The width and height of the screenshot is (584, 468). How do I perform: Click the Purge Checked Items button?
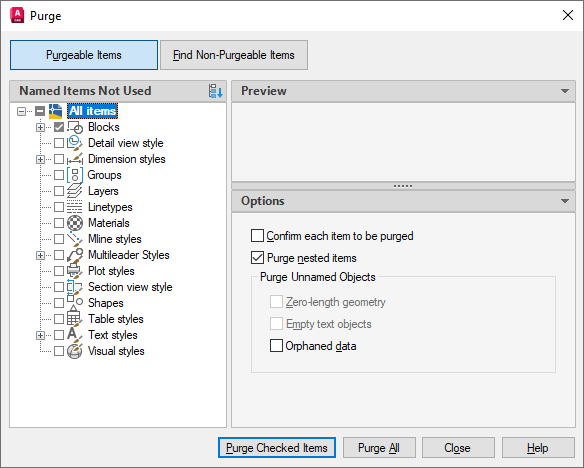click(277, 448)
